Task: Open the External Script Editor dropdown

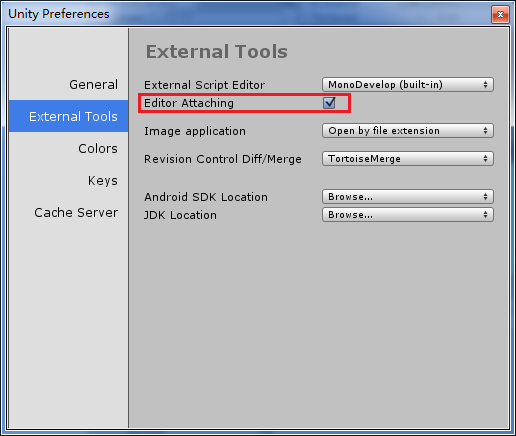Action: click(408, 85)
